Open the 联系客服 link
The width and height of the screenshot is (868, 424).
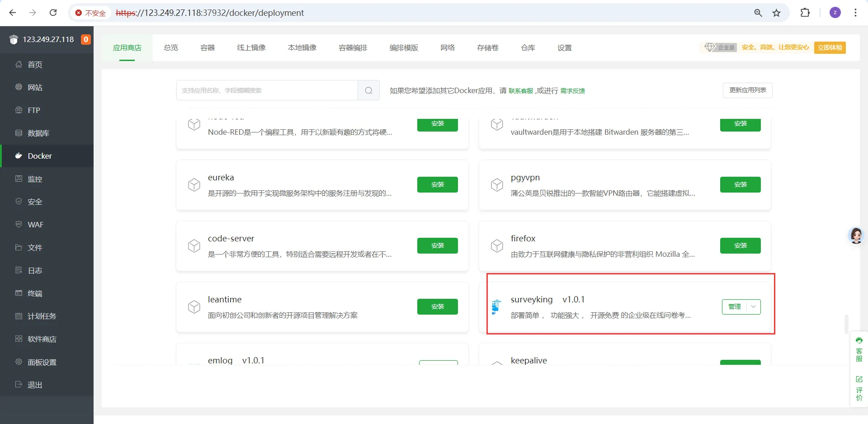[521, 91]
